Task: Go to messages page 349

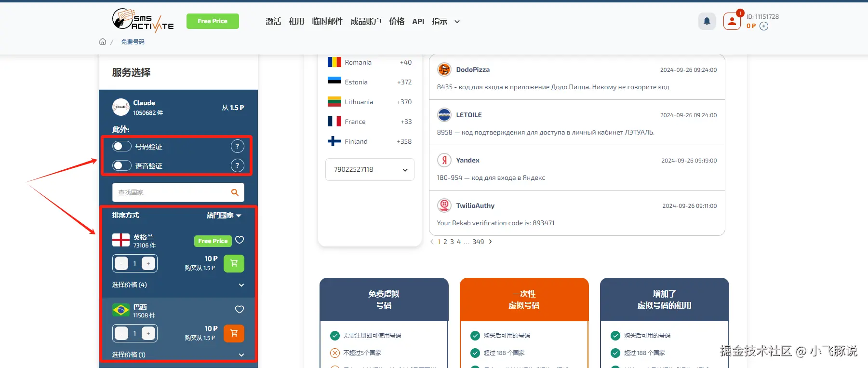Action: point(478,242)
